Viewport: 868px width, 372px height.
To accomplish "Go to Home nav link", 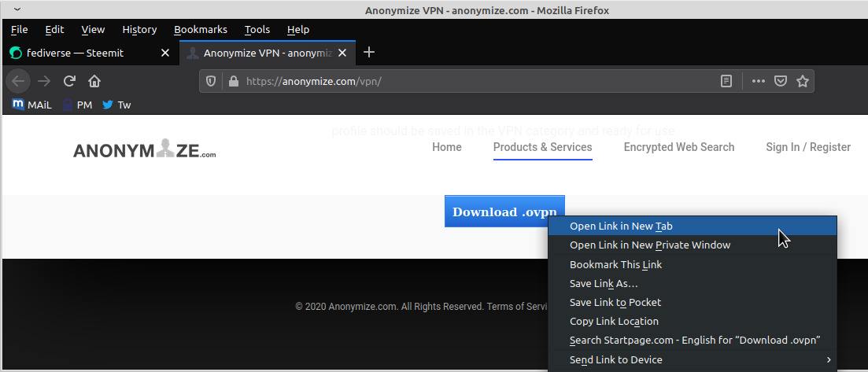I will [x=447, y=147].
